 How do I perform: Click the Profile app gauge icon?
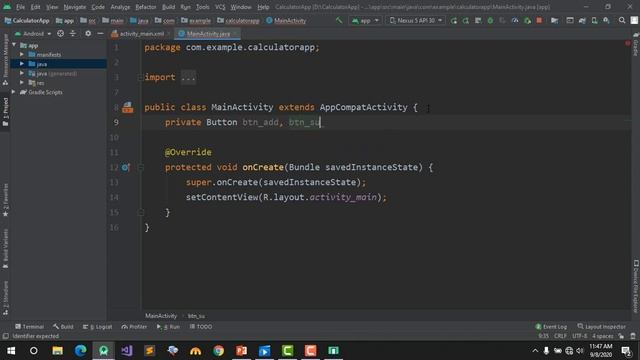coord(515,20)
